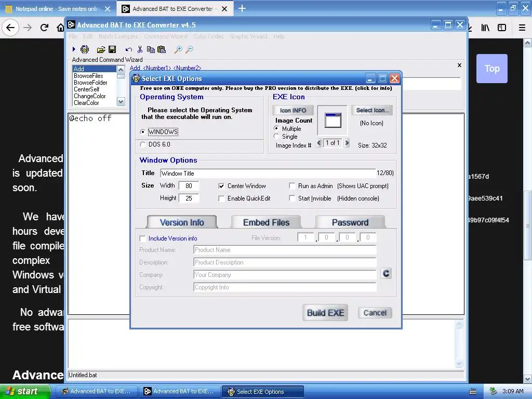The image size is (532, 399).
Task: Open the Batch Examples menu
Action: coord(118,36)
